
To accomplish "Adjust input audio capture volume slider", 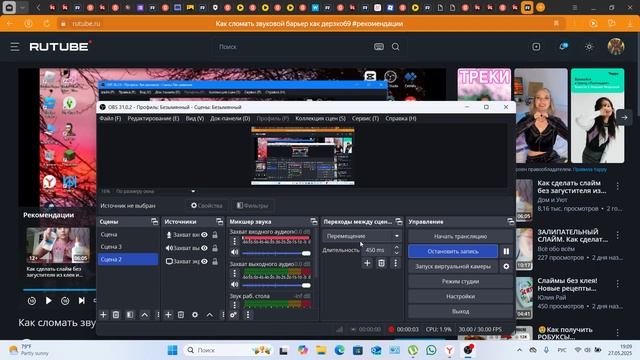I will point(276,253).
